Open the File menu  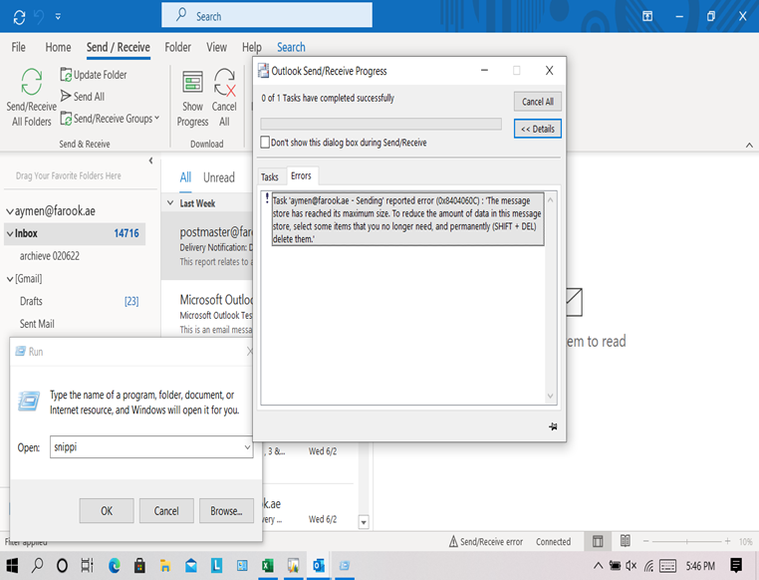click(18, 47)
